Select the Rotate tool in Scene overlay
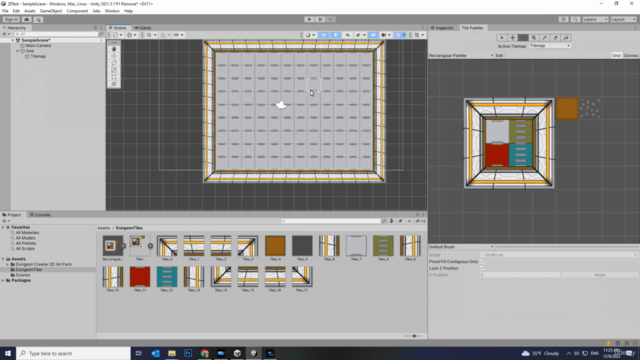 pos(114,63)
